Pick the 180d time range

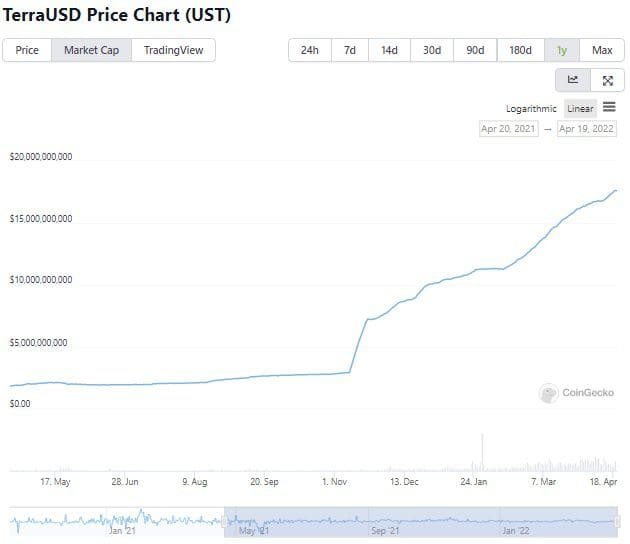tap(520, 50)
